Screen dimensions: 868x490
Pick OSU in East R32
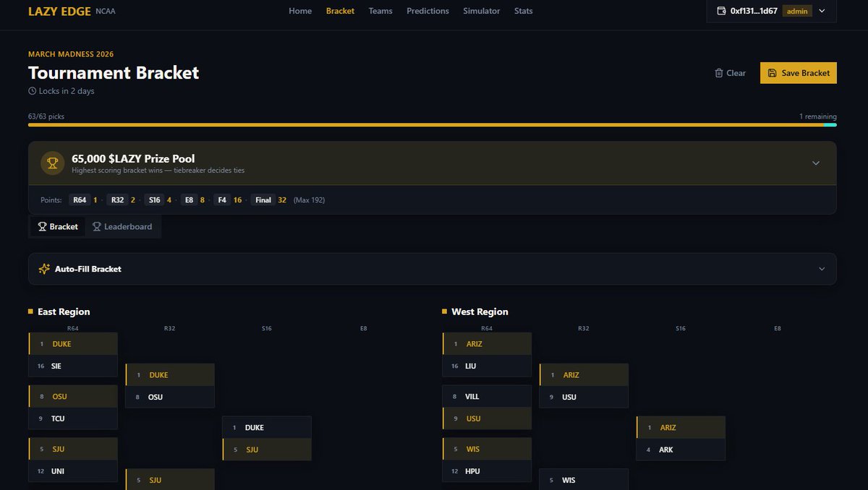[170, 397]
